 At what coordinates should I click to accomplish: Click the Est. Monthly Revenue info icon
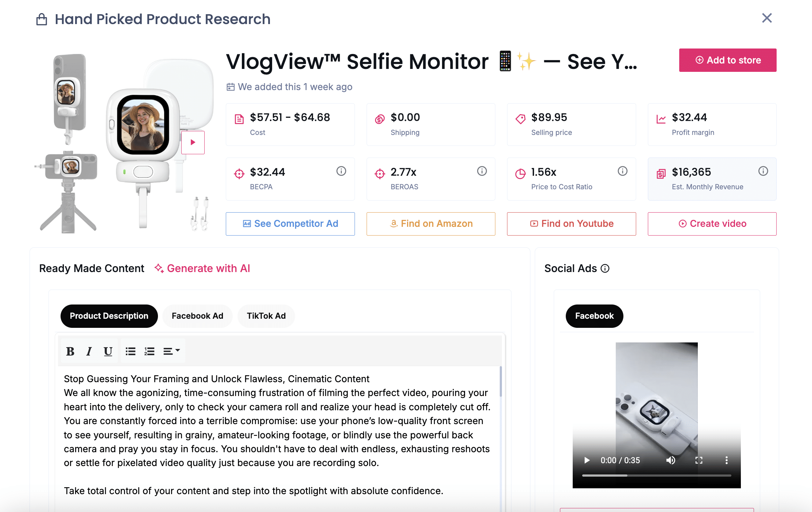pyautogui.click(x=763, y=171)
